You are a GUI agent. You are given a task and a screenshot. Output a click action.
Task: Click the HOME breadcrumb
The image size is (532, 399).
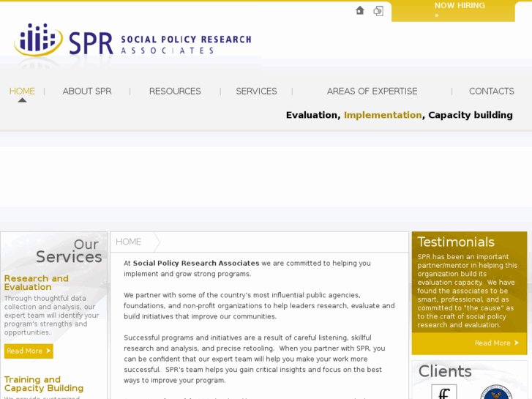pyautogui.click(x=128, y=242)
